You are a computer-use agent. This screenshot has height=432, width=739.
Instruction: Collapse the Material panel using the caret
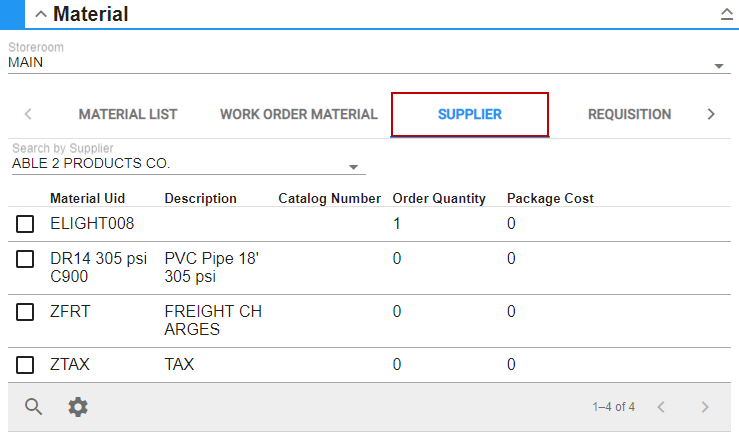[40, 14]
